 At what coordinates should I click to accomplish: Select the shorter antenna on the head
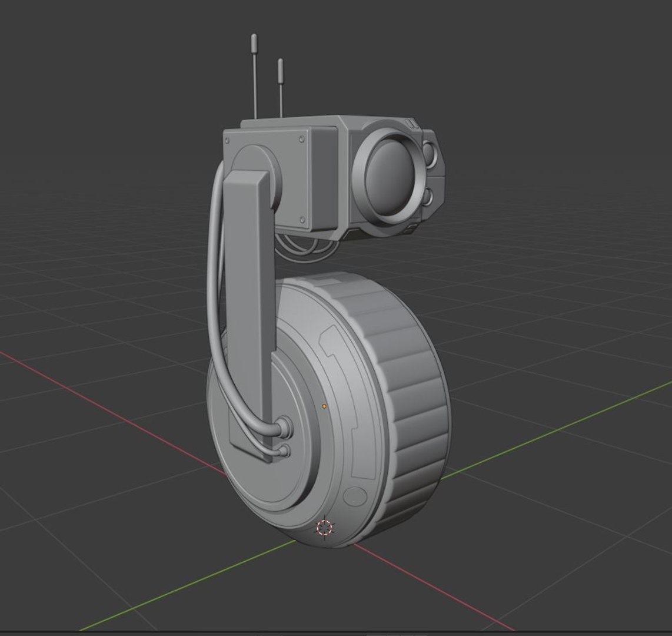coord(281,88)
